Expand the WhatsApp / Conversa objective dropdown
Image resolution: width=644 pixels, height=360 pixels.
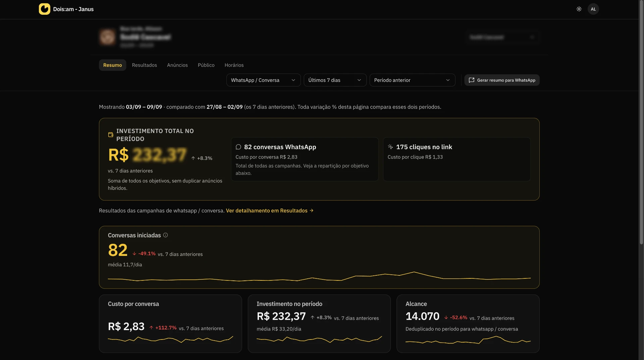click(x=263, y=80)
